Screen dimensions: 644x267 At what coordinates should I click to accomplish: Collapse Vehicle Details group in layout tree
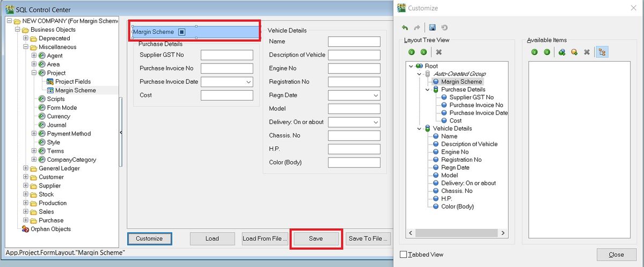(x=419, y=128)
